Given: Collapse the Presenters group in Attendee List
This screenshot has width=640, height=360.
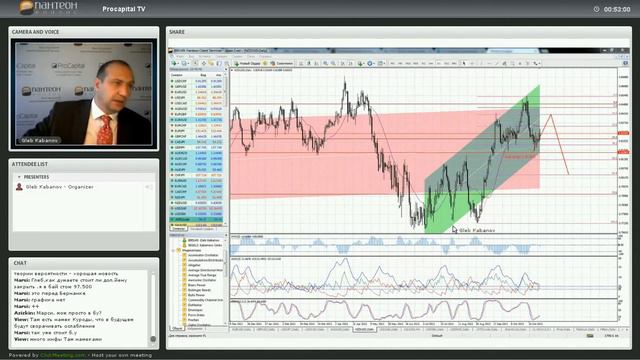Looking at the screenshot, I should click(x=19, y=177).
